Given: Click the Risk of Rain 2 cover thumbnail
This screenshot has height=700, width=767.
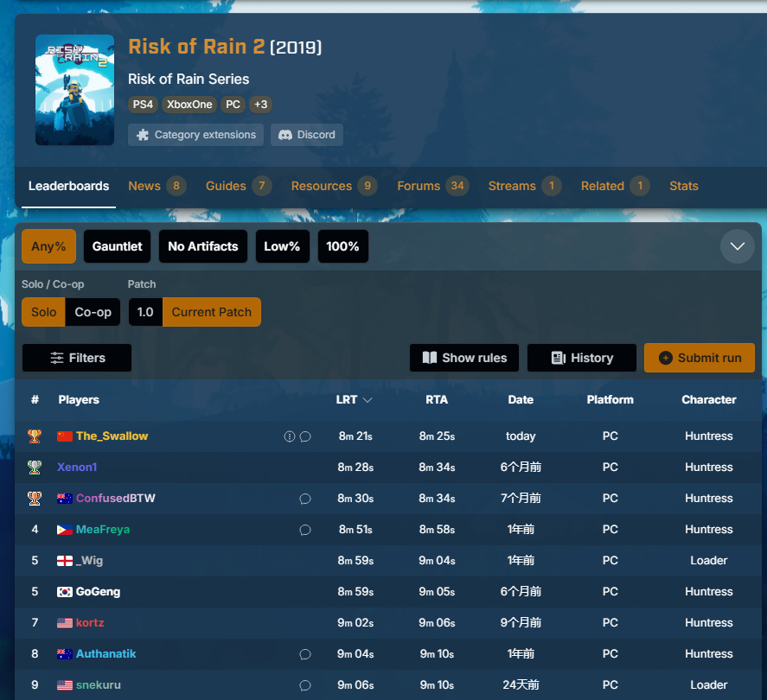Looking at the screenshot, I should [x=74, y=90].
